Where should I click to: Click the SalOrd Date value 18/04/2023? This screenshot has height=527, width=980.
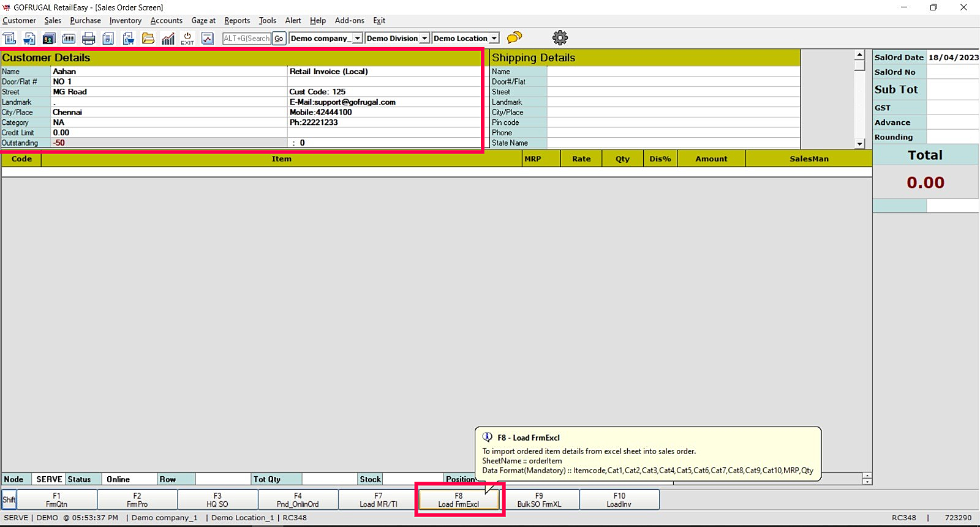click(953, 58)
